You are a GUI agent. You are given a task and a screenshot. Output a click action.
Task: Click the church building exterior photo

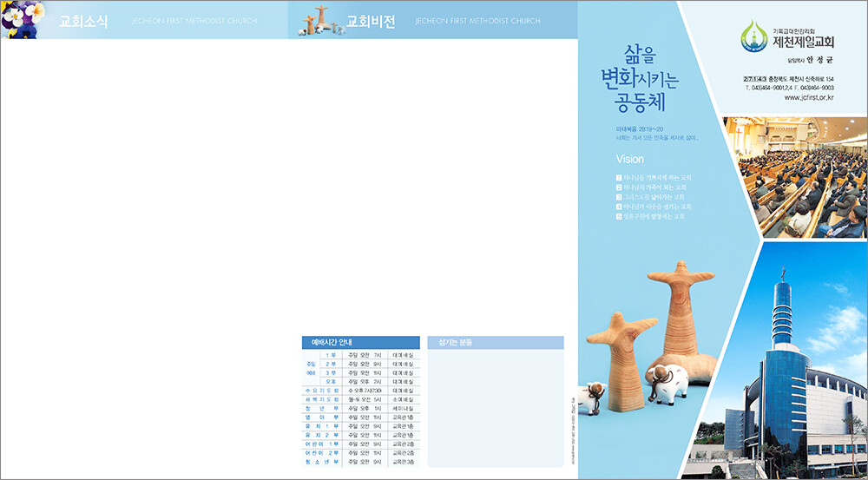777,373
